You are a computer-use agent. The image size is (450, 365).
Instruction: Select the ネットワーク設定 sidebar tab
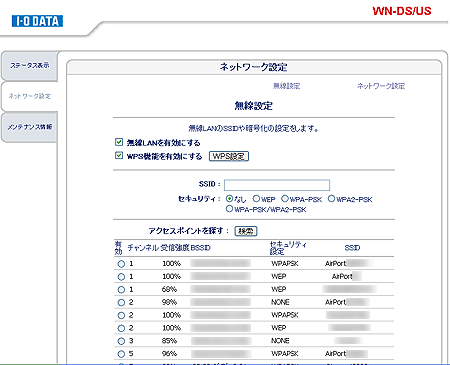30,96
